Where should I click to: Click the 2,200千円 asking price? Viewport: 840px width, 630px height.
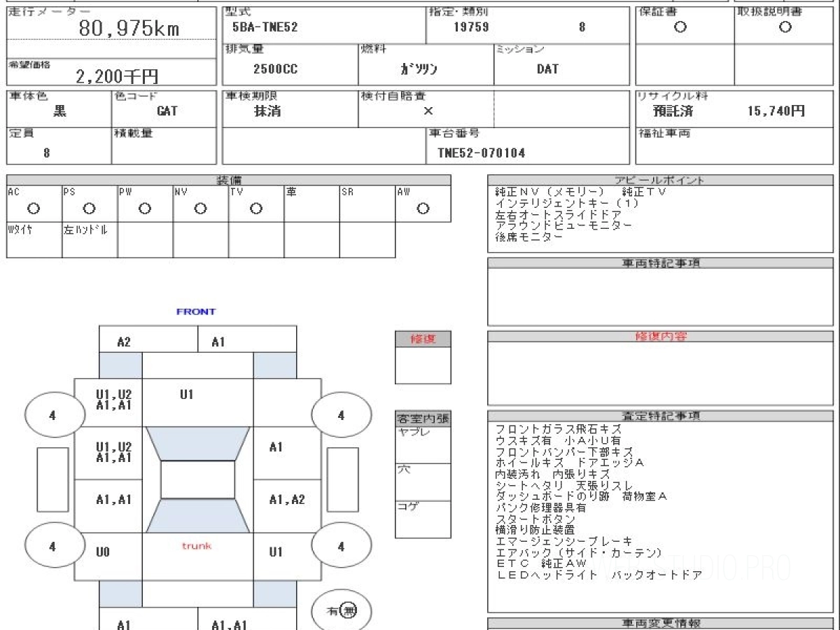click(x=117, y=77)
